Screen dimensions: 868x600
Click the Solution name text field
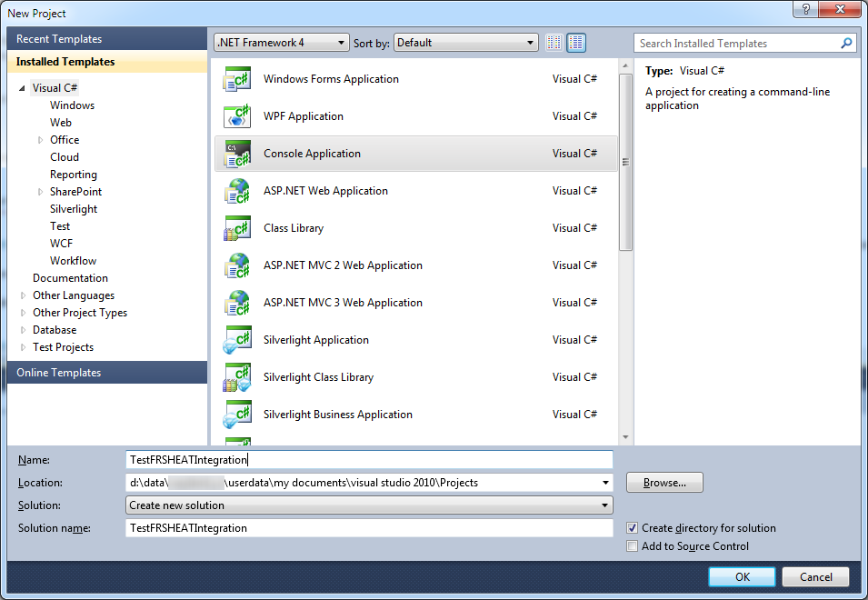368,528
